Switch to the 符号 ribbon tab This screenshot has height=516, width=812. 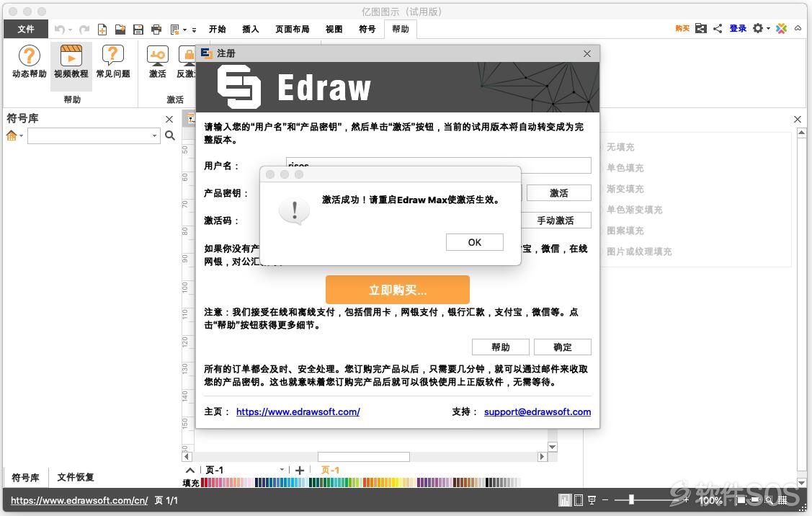[367, 29]
